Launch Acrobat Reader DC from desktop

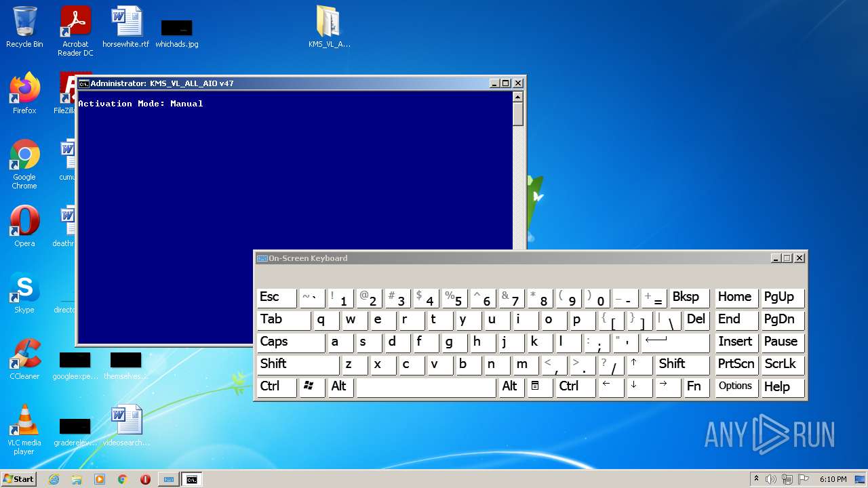(x=75, y=31)
